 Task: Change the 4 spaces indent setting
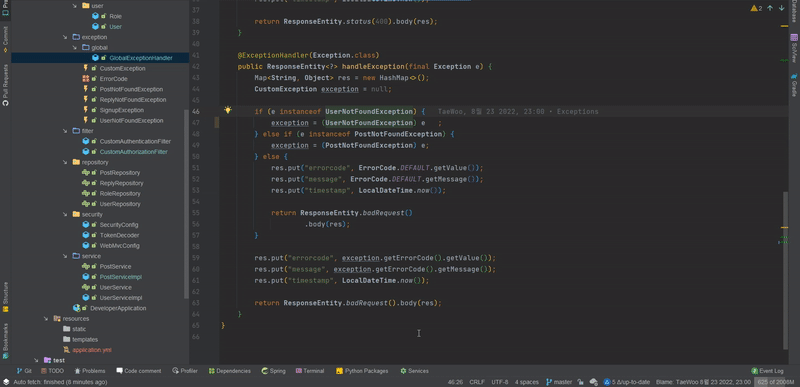point(527,382)
